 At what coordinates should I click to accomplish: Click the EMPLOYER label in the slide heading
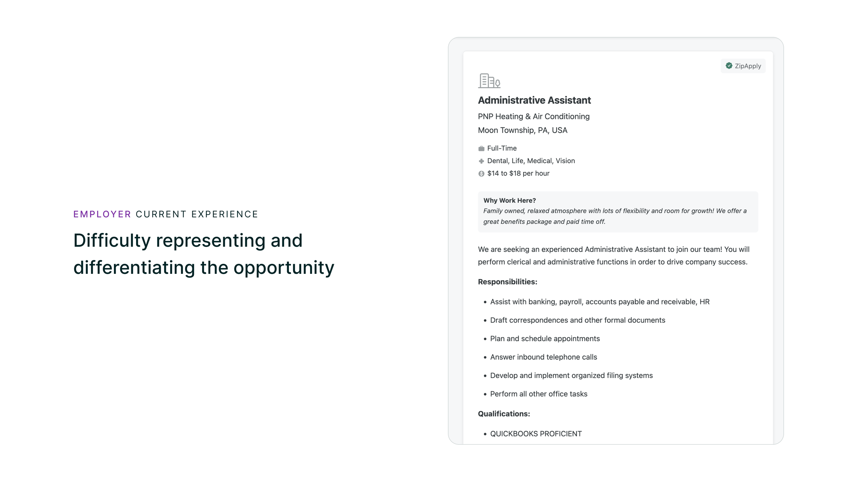coord(102,214)
